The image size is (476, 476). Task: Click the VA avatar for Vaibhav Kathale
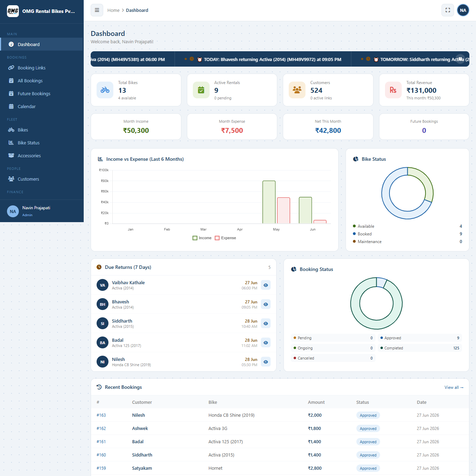point(103,285)
